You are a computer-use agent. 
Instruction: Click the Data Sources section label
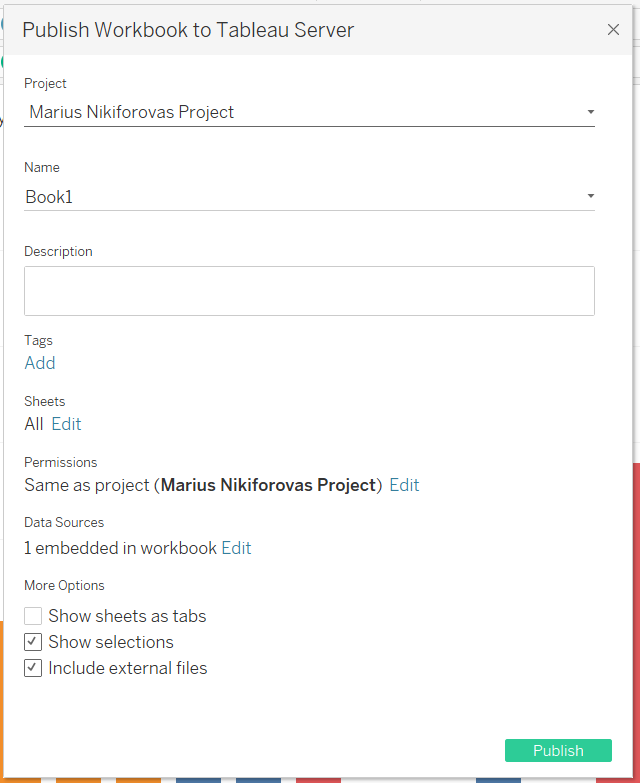tap(64, 522)
